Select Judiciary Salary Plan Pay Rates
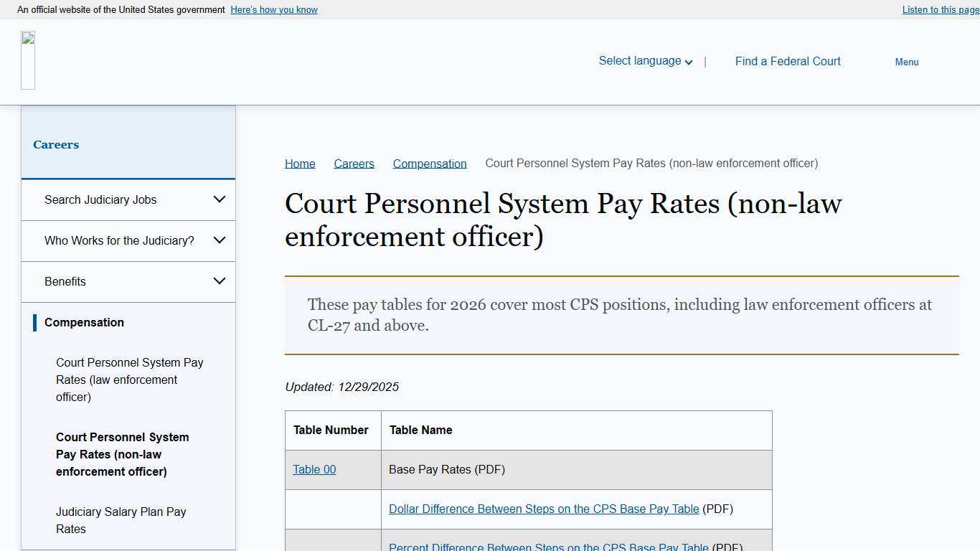Screen dimensions: 980x551 pyautogui.click(x=121, y=520)
